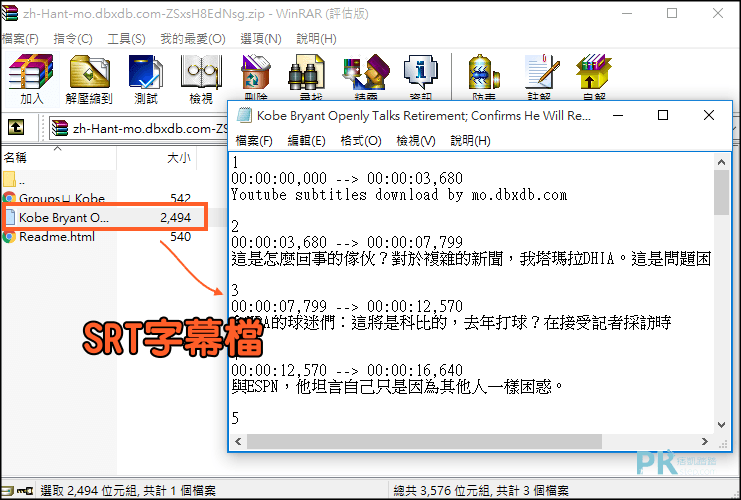Open WinRAR 工具(S) menu

pos(126,39)
